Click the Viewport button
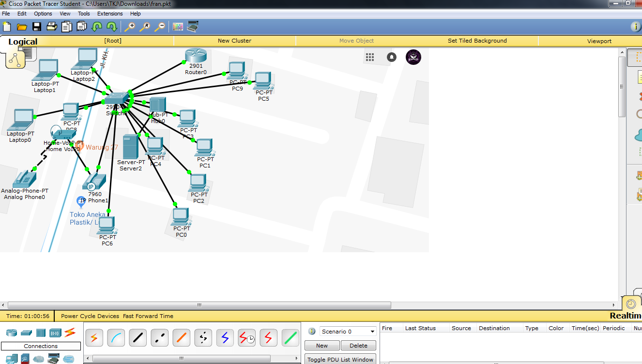This screenshot has height=364, width=642. [x=599, y=41]
